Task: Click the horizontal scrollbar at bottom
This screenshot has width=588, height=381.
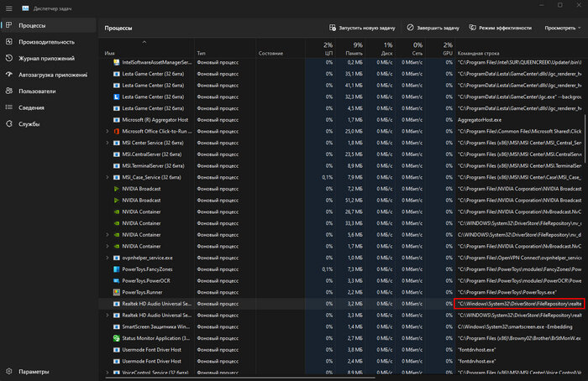Action: pos(240,378)
